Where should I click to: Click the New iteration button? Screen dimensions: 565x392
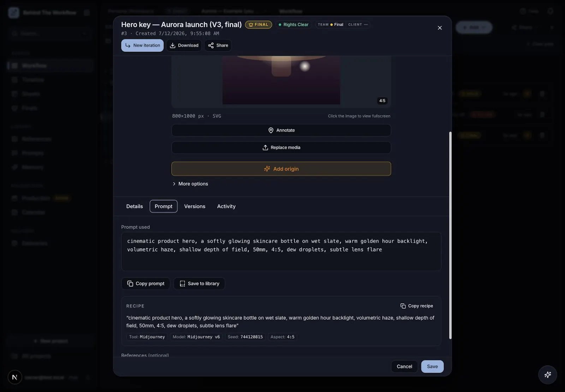142,45
